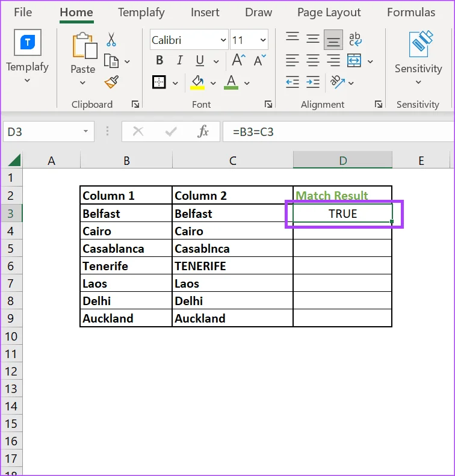This screenshot has width=455, height=476.
Task: Toggle Italic formatting
Action: [180, 60]
